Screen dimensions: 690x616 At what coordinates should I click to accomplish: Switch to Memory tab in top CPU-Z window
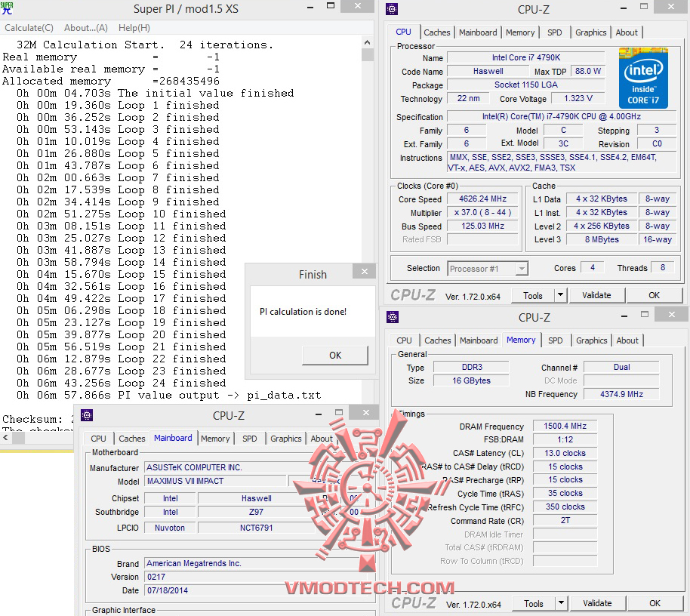(520, 32)
